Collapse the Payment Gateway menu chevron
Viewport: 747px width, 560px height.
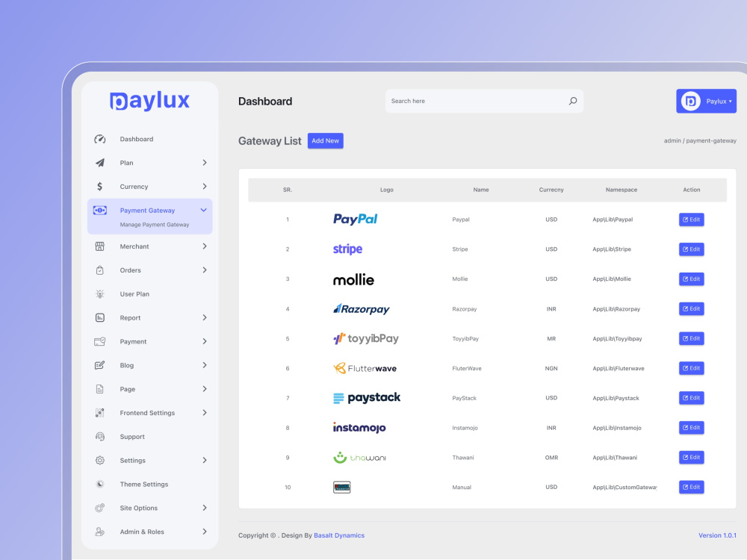[203, 210]
